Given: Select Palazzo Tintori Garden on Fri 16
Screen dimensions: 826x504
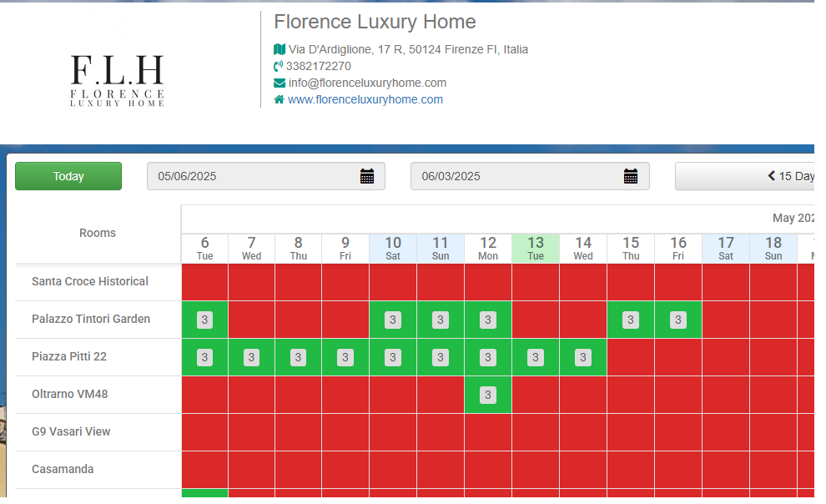Looking at the screenshot, I should pos(678,320).
